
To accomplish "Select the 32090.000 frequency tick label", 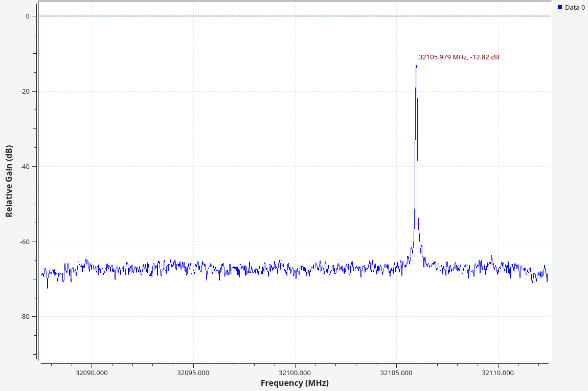I will click(92, 373).
